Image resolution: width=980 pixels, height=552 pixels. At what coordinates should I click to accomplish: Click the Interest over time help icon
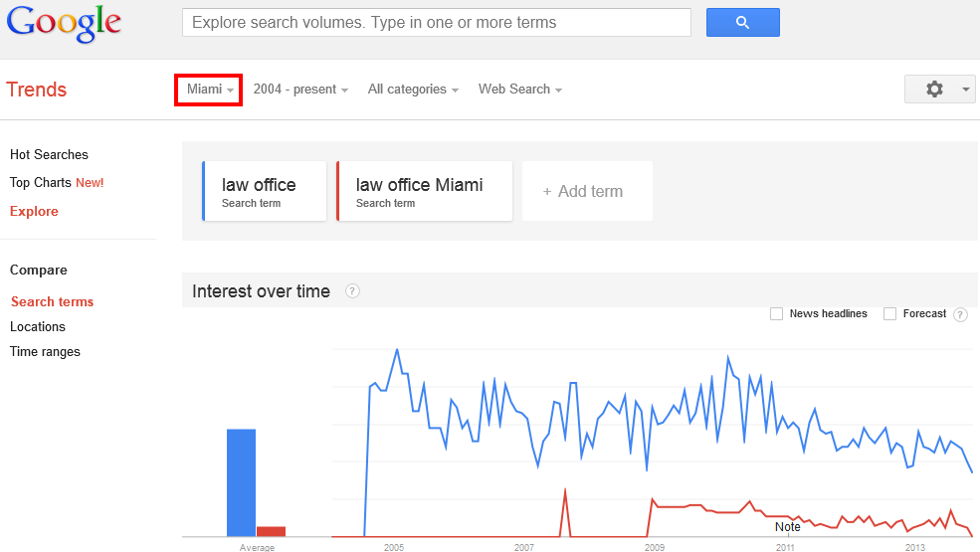(352, 291)
